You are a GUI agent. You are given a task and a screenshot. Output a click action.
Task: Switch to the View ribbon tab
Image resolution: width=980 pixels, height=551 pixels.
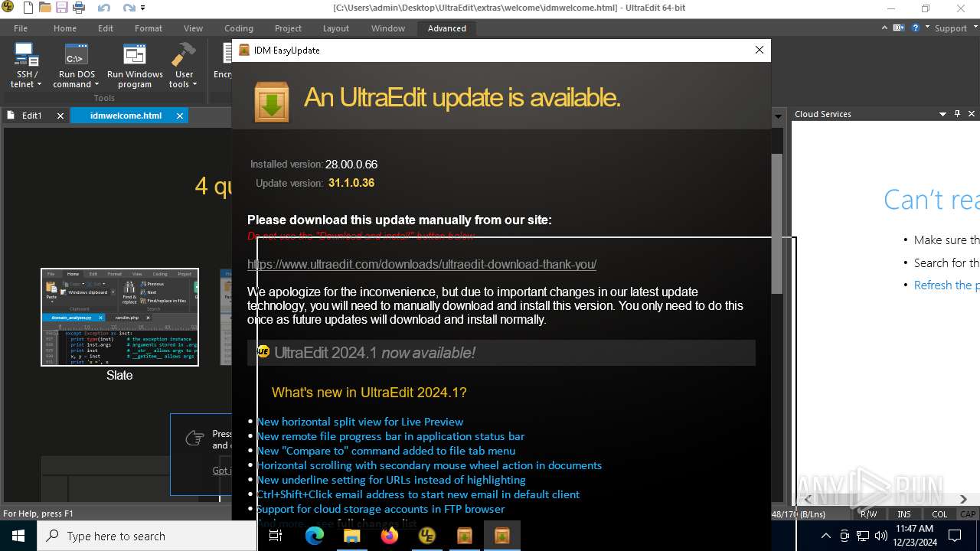(193, 28)
